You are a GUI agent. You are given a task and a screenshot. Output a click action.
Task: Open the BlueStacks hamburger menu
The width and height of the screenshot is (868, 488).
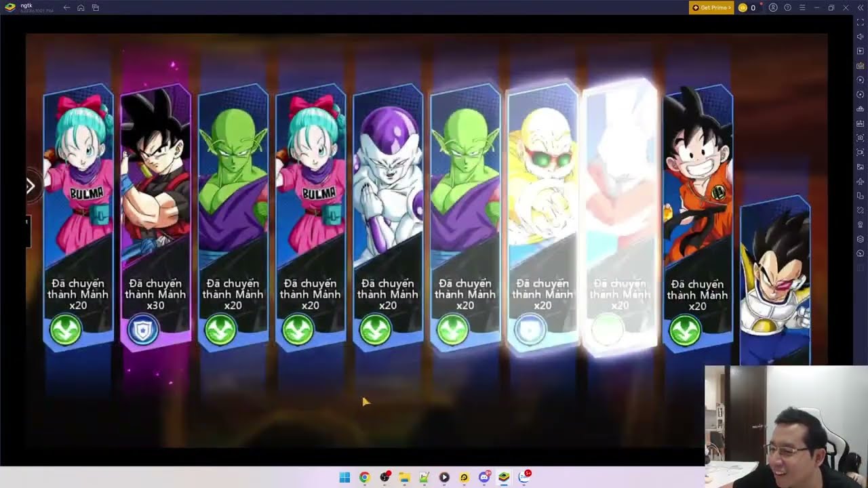pyautogui.click(x=802, y=7)
